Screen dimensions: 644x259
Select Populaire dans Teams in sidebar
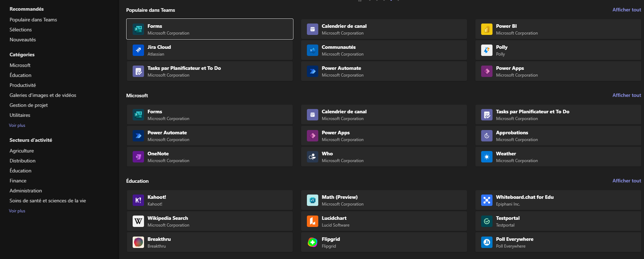[x=33, y=20]
